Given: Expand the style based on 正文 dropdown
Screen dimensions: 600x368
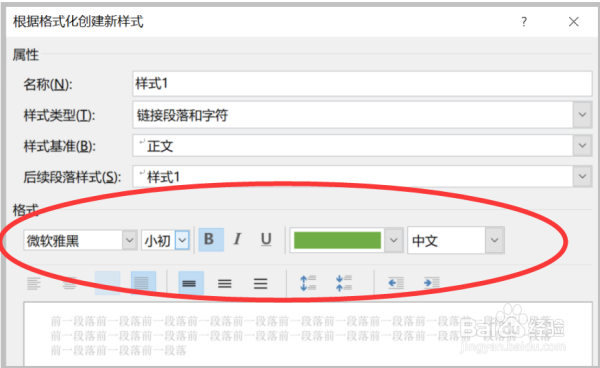Looking at the screenshot, I should (x=582, y=145).
